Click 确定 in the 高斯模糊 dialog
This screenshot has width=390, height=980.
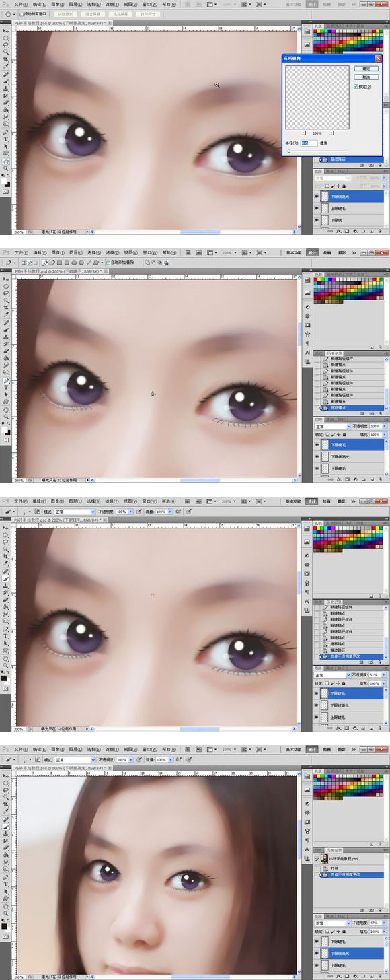(x=366, y=69)
